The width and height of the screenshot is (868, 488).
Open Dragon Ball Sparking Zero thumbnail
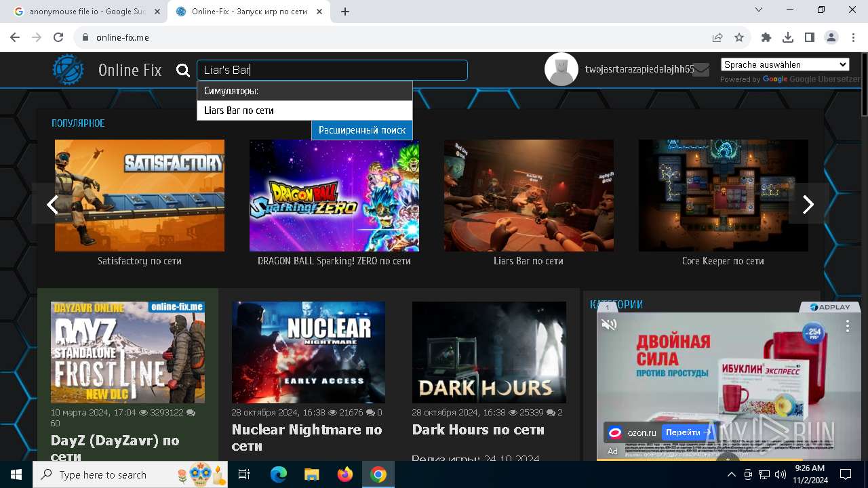click(334, 195)
